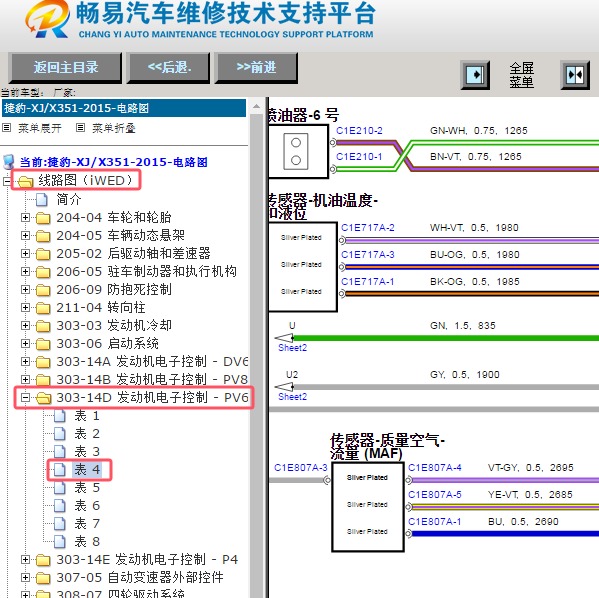Screen dimensions: 599x598
Task: Expand the 206-05 驻车制动器和执行机构 node
Action: (25, 271)
